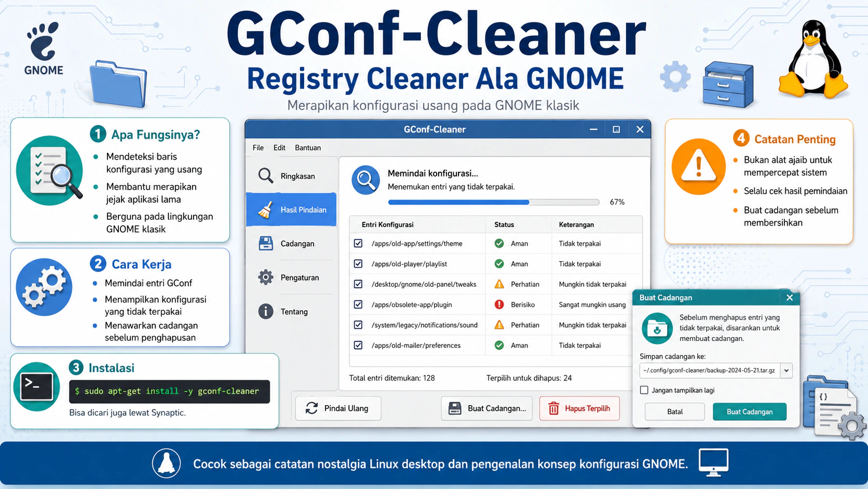This screenshot has height=489, width=868.
Task: Confirm with teal Buat Cadangan button
Action: coord(750,412)
